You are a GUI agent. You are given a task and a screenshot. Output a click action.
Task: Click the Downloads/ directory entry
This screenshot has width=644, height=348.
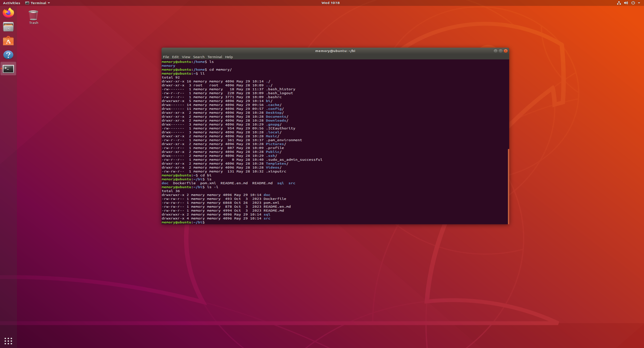(277, 121)
